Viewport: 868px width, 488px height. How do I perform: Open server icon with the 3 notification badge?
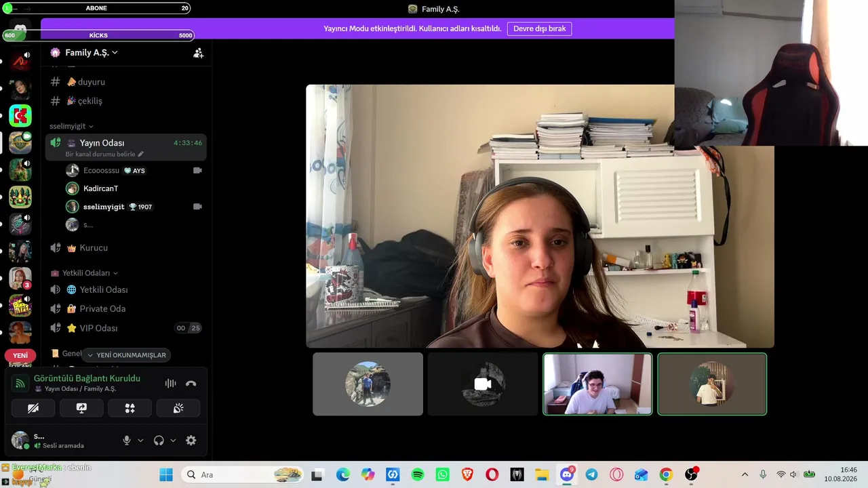tap(20, 279)
